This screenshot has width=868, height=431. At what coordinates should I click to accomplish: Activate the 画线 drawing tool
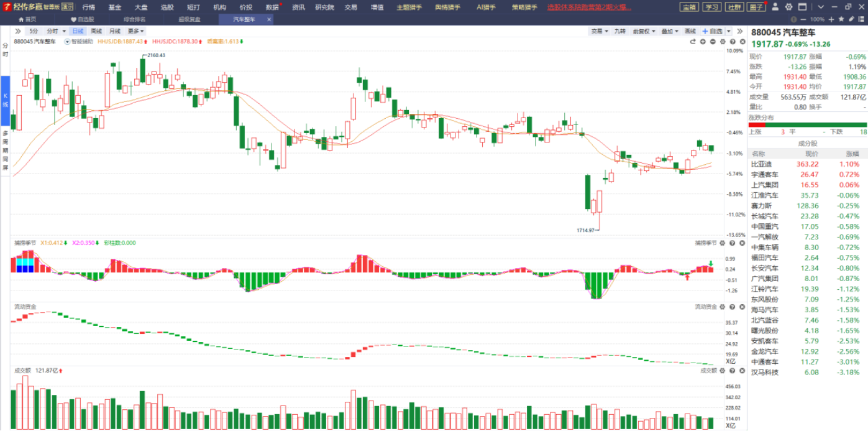tap(690, 31)
